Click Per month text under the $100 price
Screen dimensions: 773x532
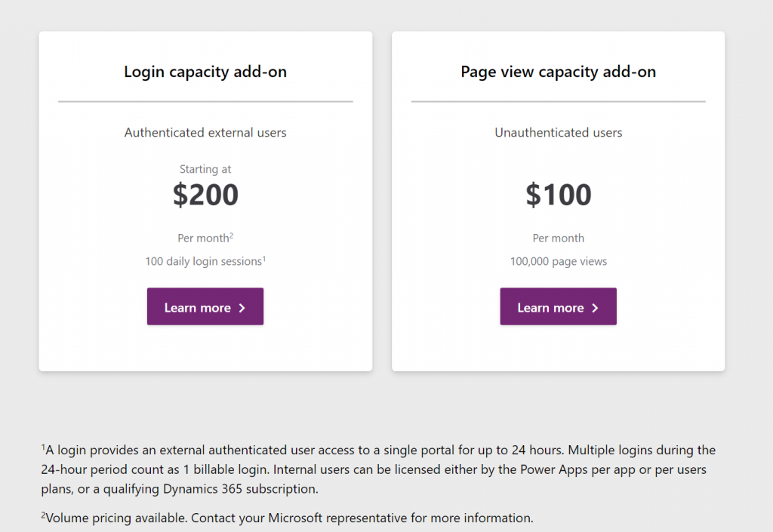pos(558,238)
